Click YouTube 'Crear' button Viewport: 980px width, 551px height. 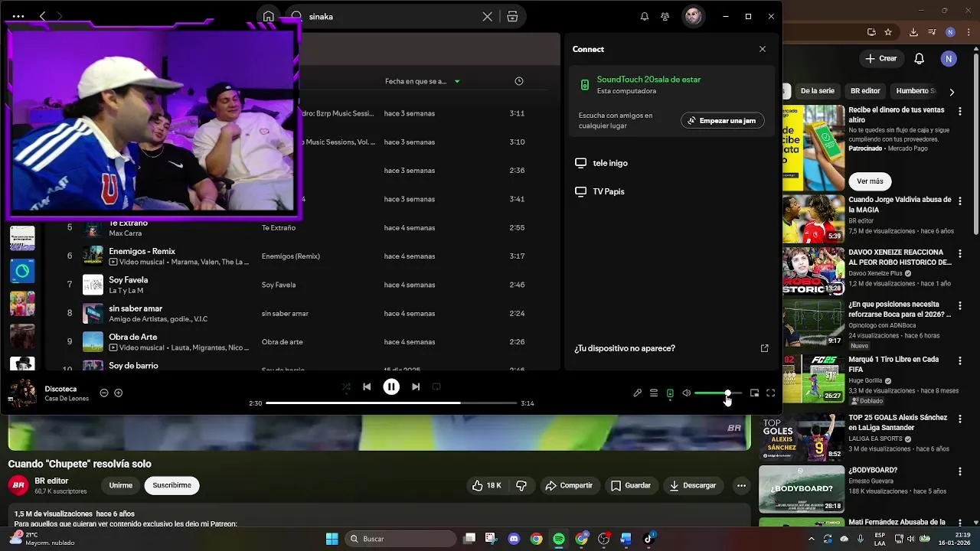click(881, 58)
